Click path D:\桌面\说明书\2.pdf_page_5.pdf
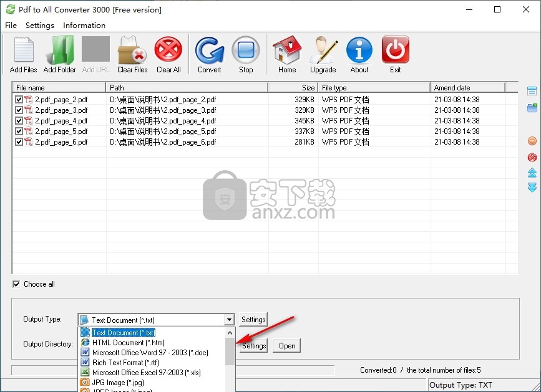This screenshot has width=541, height=392. point(163,131)
